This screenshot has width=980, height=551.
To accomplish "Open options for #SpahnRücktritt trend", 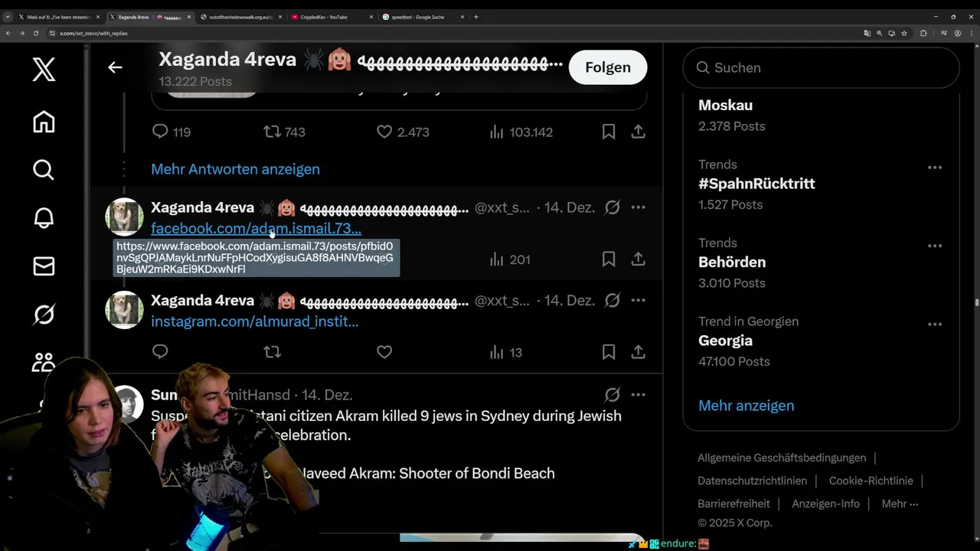I will 934,168.
